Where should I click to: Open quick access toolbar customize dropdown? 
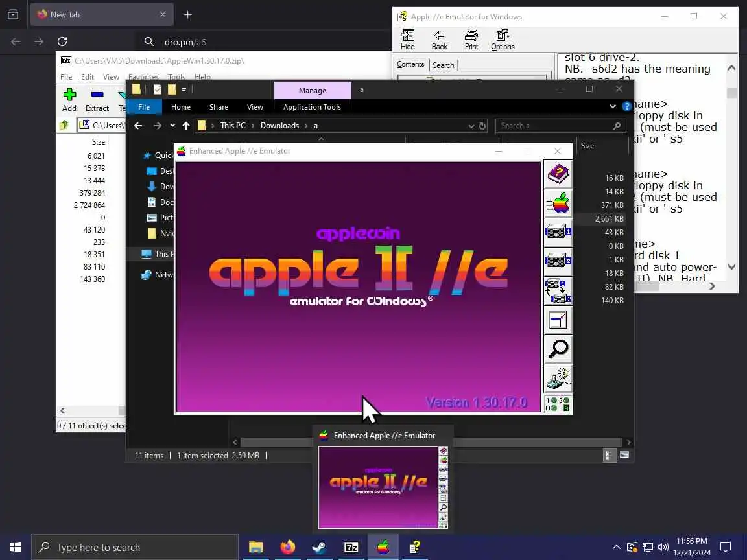184,89
